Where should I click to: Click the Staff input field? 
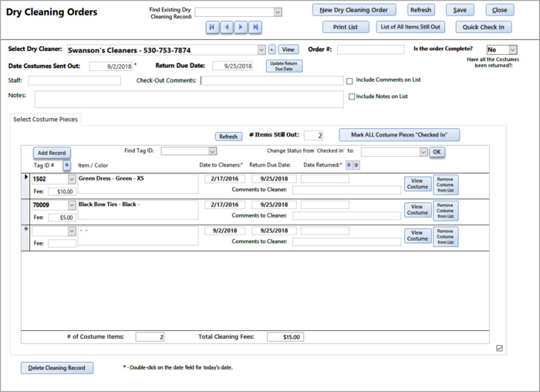point(74,80)
